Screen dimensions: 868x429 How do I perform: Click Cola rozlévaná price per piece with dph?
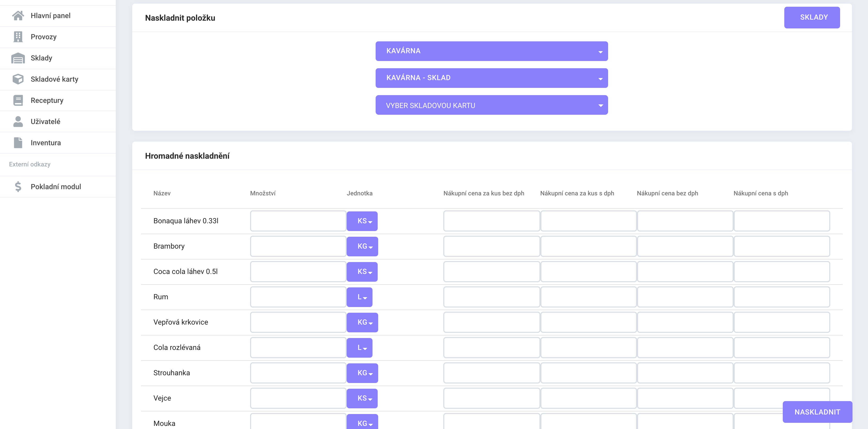point(588,348)
